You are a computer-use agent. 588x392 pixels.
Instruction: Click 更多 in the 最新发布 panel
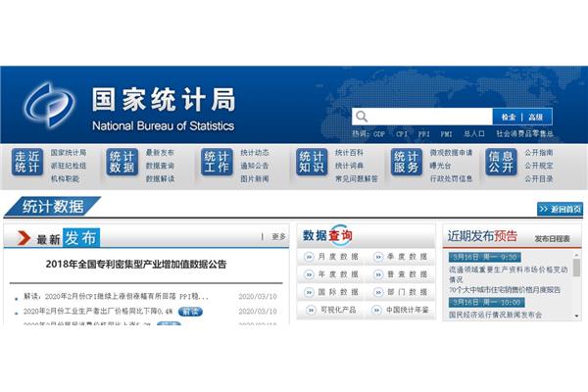click(278, 237)
